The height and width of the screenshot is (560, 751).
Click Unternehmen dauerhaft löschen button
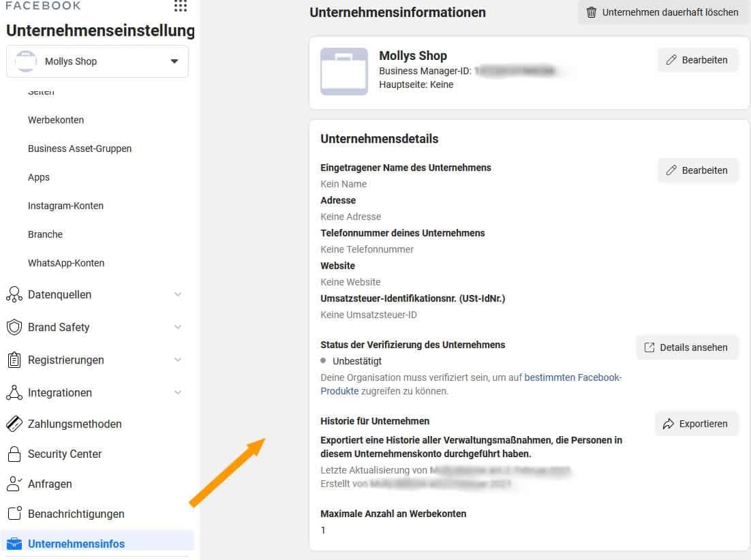[x=663, y=12]
